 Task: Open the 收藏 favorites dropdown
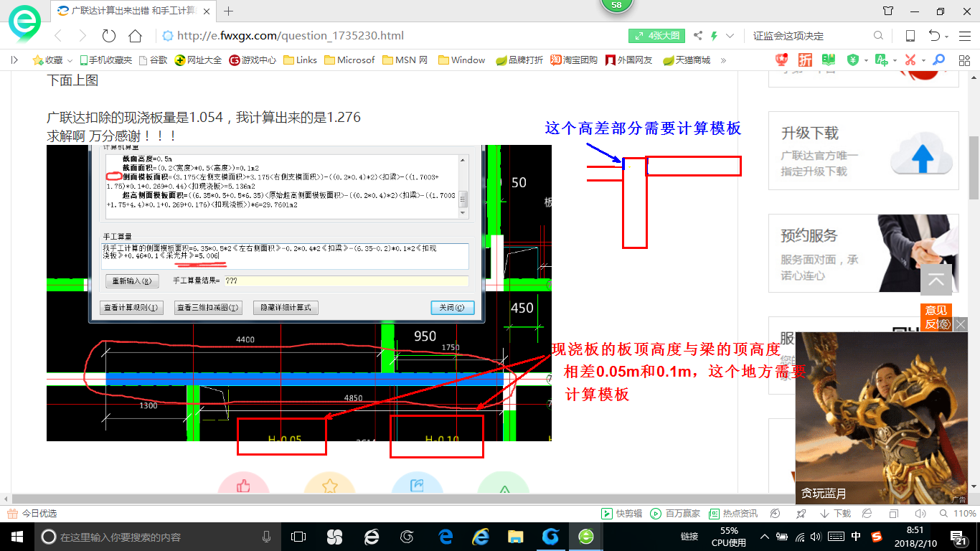52,60
